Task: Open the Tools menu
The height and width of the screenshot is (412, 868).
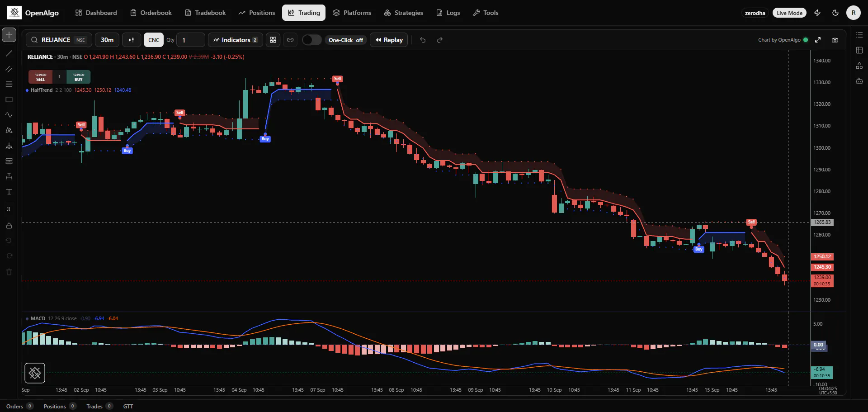Action: [x=486, y=13]
